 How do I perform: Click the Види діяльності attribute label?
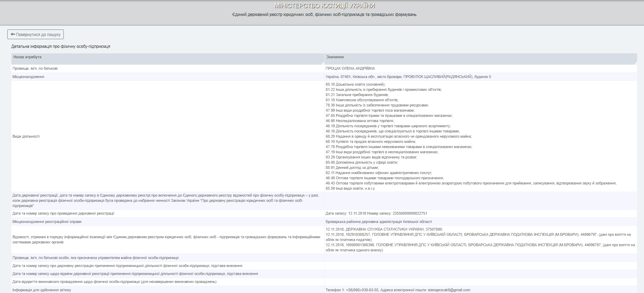pyautogui.click(x=26, y=136)
